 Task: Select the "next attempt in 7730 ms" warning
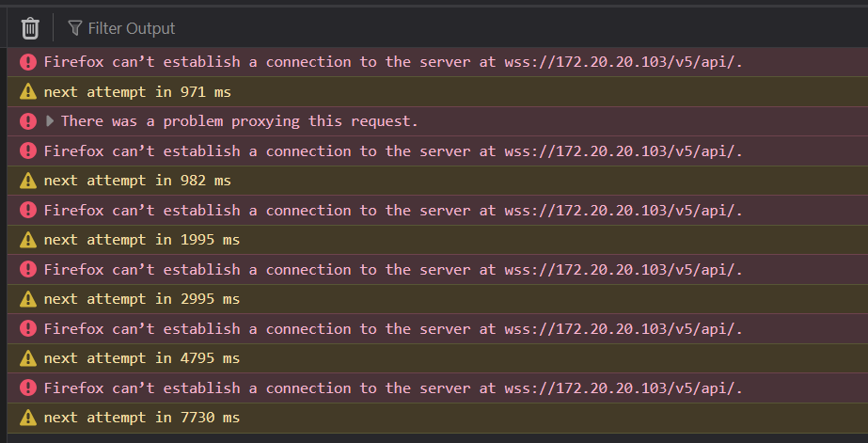(x=141, y=418)
